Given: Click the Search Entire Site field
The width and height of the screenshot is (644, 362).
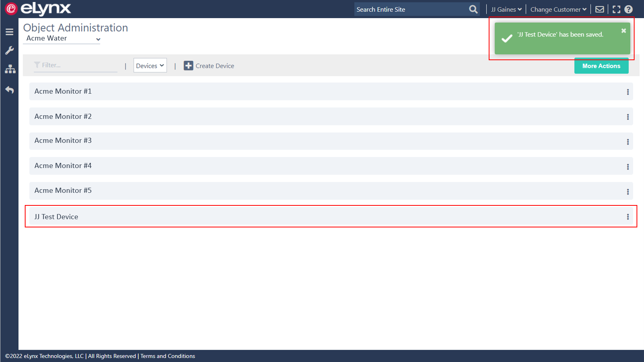Looking at the screenshot, I should [411, 9].
